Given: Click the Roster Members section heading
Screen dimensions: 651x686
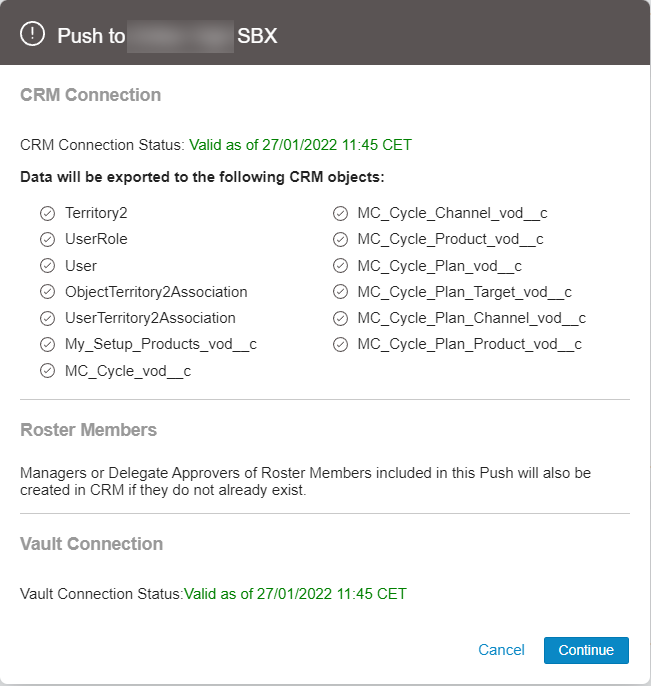Looking at the screenshot, I should point(88,430).
